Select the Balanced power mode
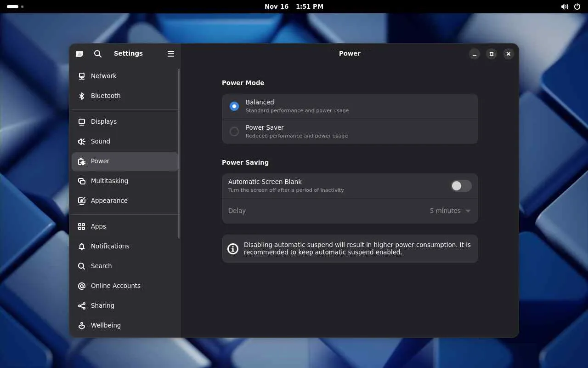This screenshot has height=368, width=588. [350, 106]
